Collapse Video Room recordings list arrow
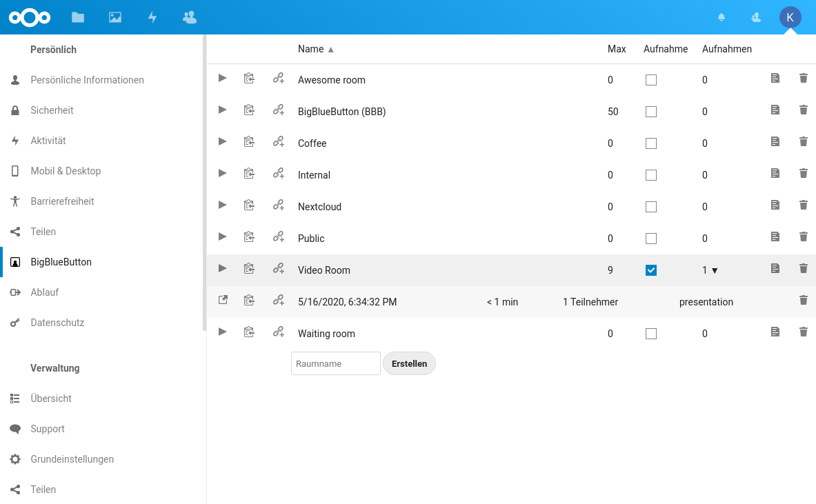 [715, 270]
